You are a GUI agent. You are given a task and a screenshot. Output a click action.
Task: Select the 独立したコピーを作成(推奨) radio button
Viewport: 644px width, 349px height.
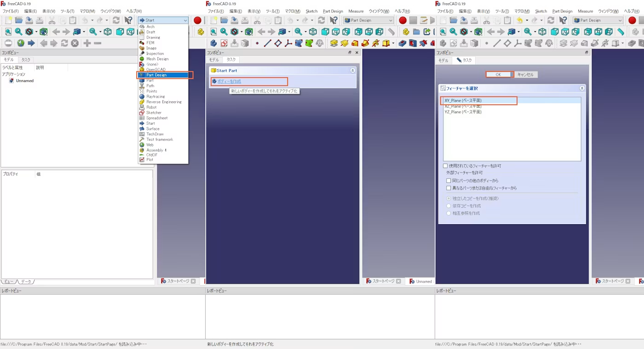tap(449, 198)
